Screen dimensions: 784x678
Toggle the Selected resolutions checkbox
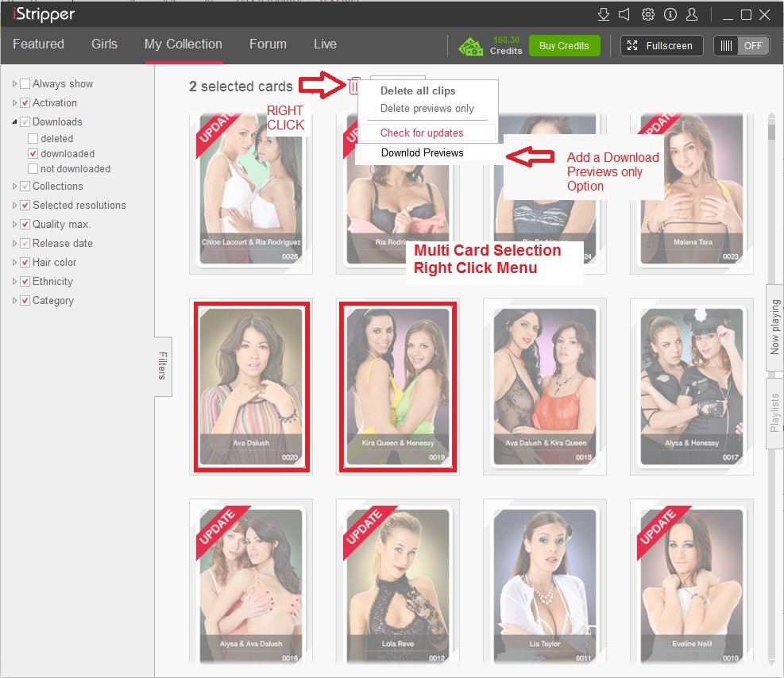coord(25,205)
